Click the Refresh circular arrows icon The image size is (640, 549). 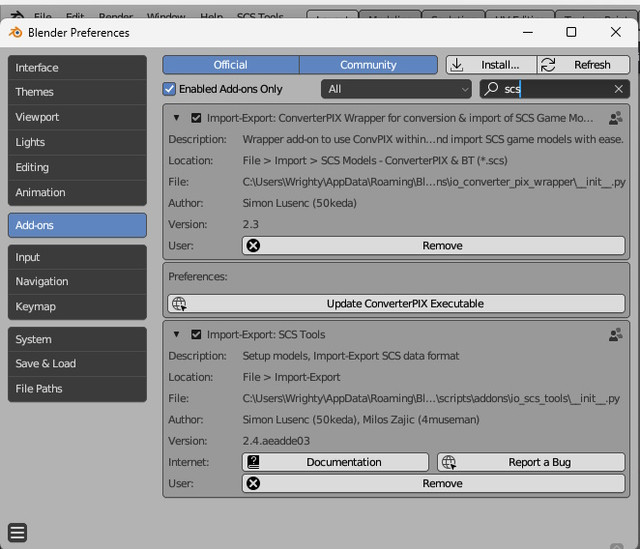click(548, 64)
